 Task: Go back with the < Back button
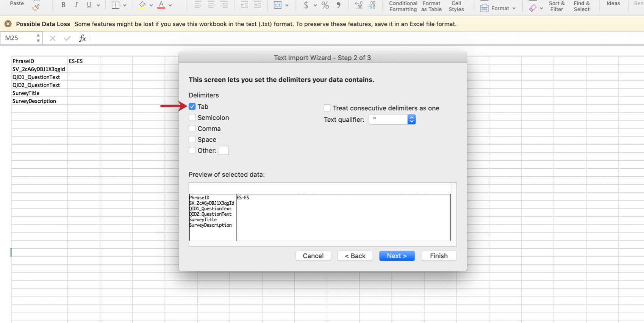click(x=355, y=256)
